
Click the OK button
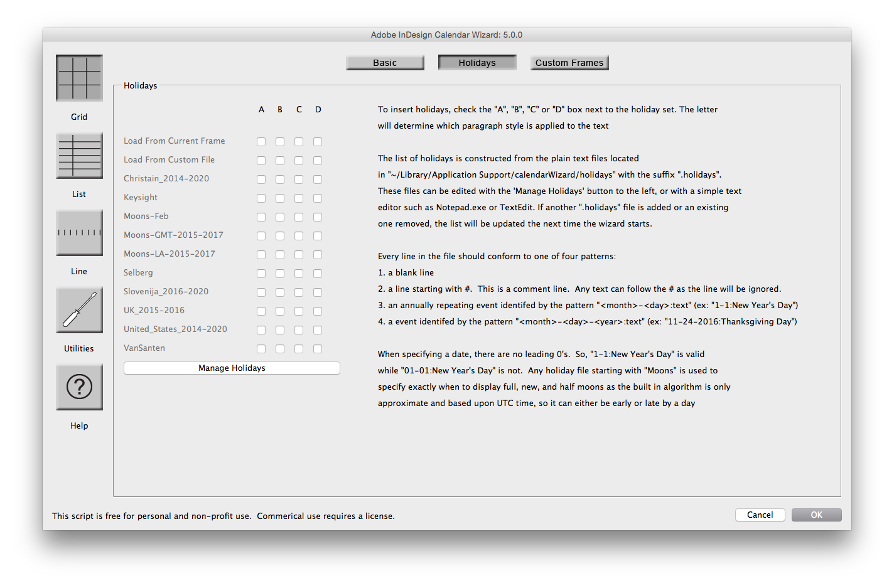[816, 515]
